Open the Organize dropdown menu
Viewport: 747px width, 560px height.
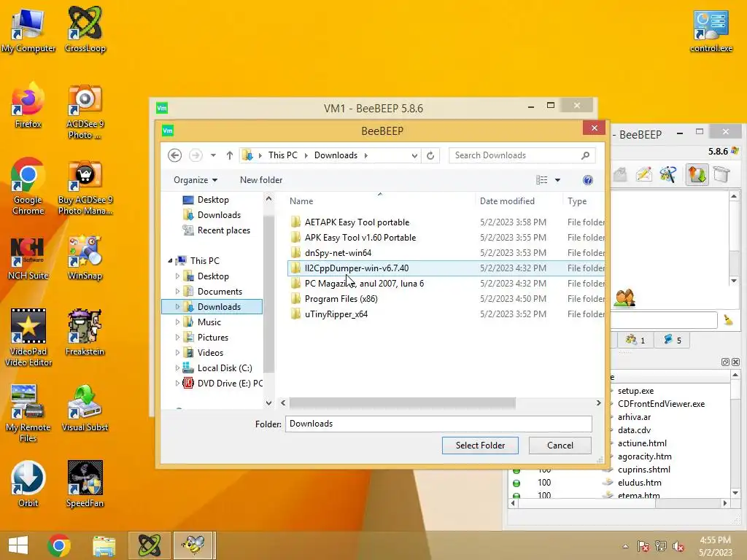point(196,180)
